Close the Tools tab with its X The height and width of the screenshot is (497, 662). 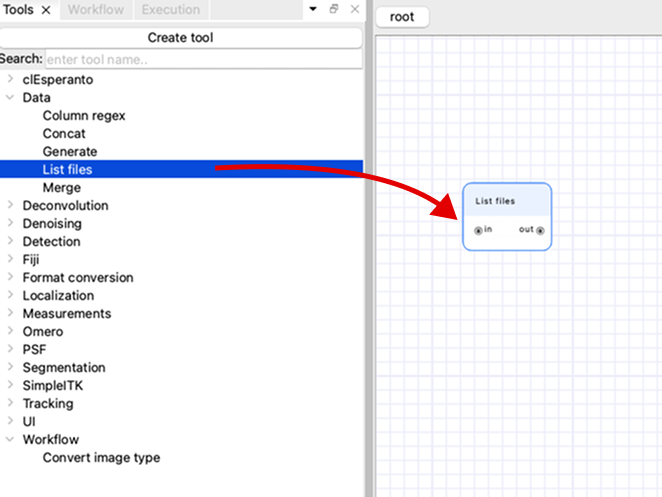click(46, 10)
